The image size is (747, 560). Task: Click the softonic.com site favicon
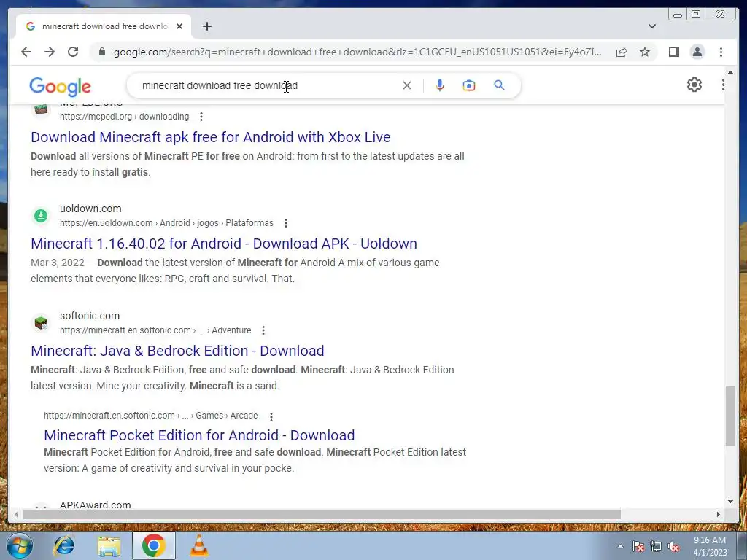41,323
